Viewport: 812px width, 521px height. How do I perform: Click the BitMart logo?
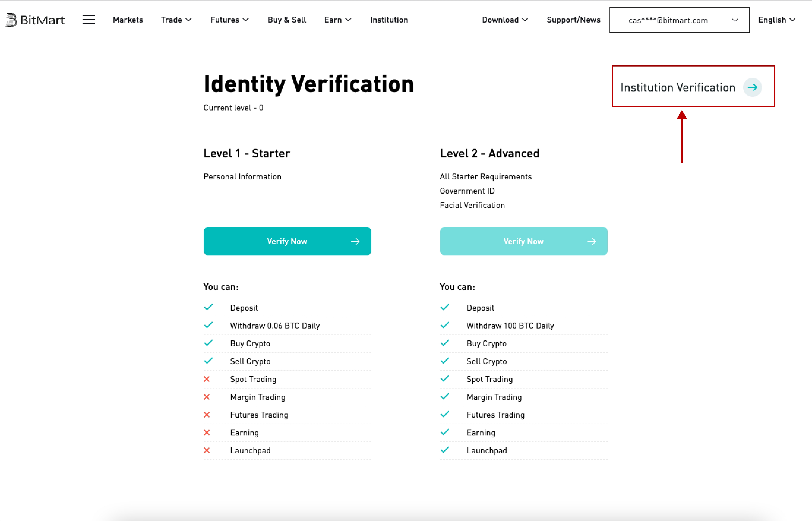point(35,20)
